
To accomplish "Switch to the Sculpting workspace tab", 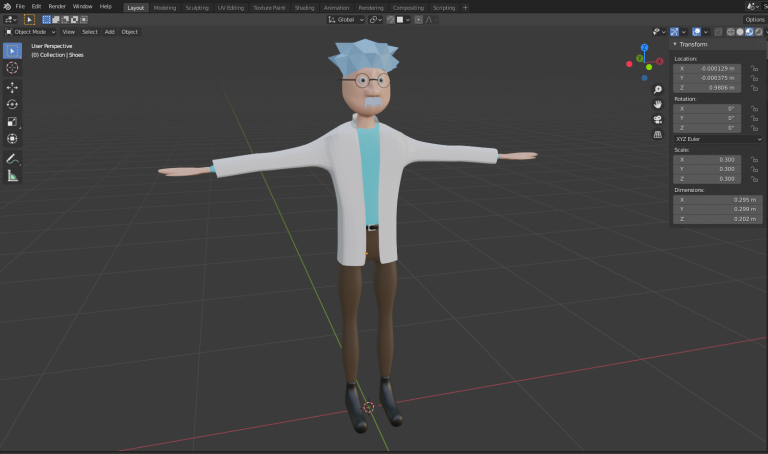I will point(197,8).
